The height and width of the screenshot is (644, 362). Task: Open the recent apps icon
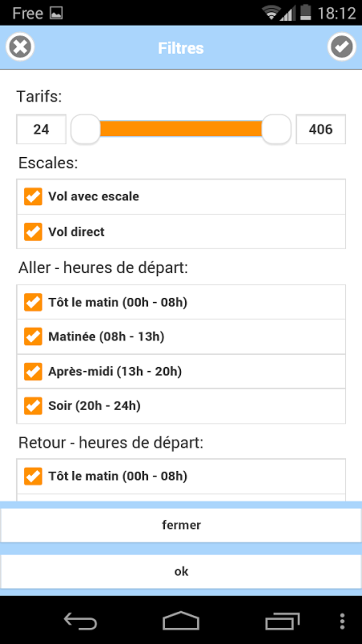(x=283, y=622)
